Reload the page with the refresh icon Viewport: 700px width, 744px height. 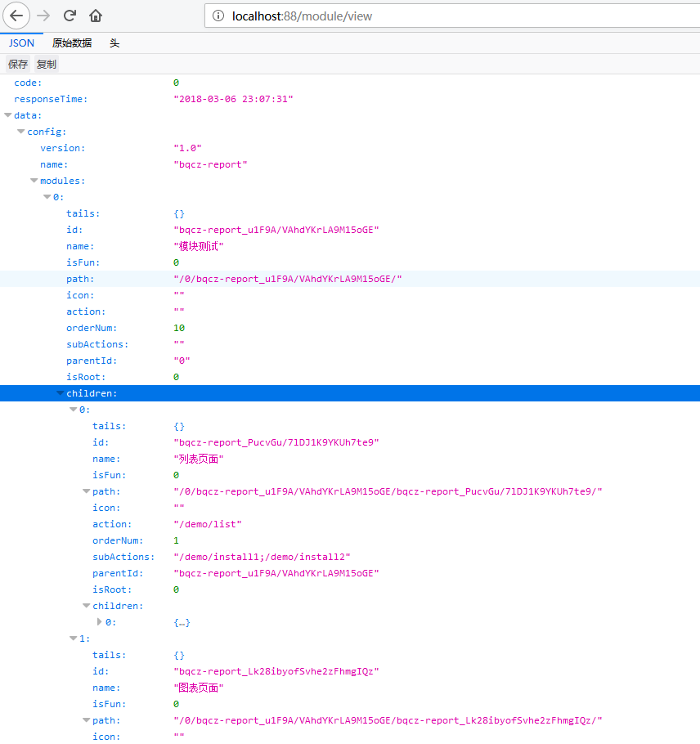click(70, 16)
